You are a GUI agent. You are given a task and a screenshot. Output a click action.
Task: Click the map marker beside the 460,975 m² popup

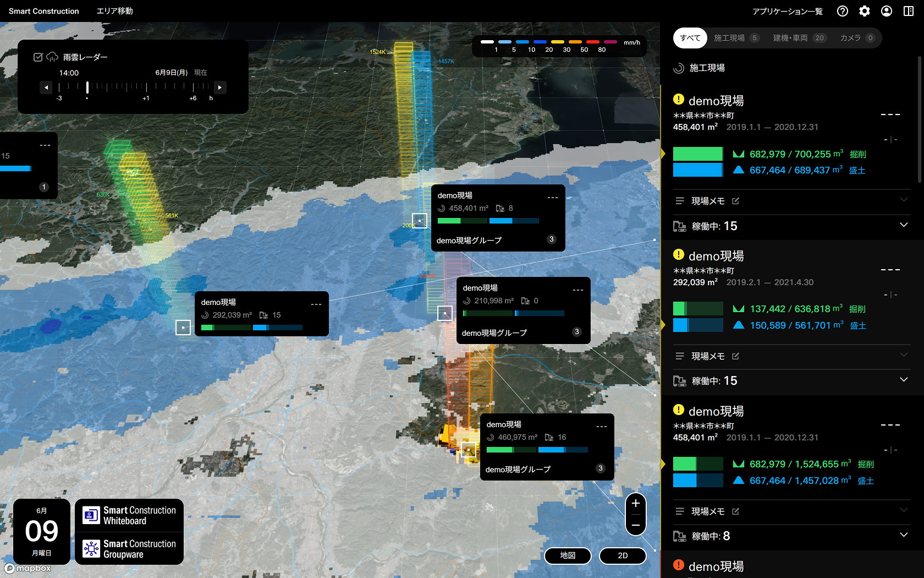469,450
